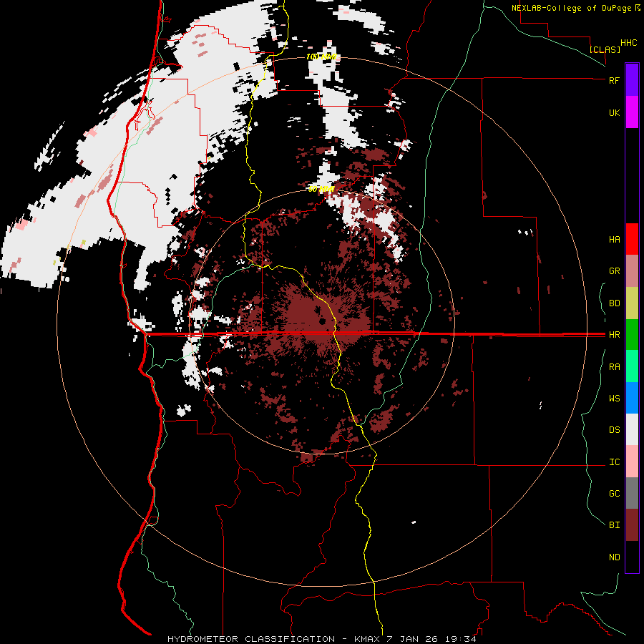
Task: Click the WS legend label
Action: 614,399
